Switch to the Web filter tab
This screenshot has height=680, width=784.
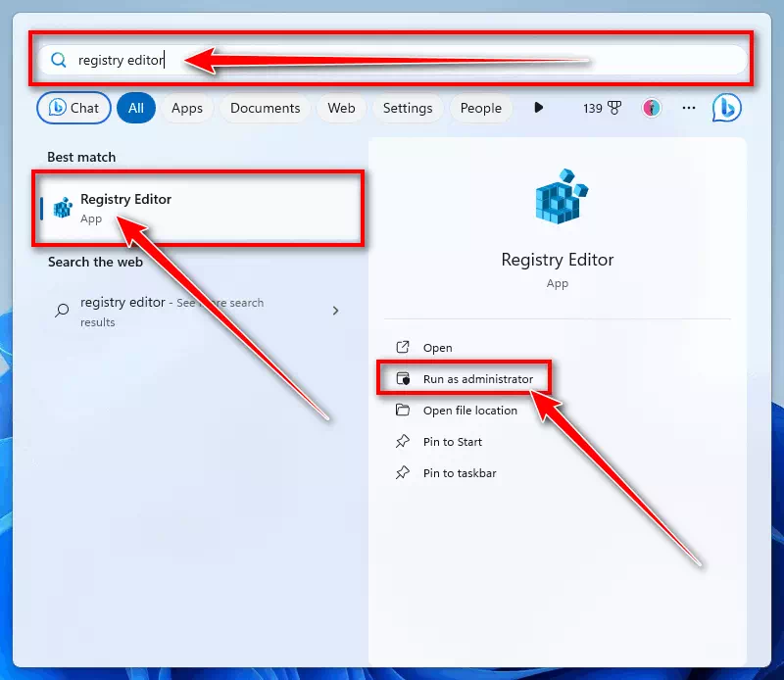click(341, 108)
